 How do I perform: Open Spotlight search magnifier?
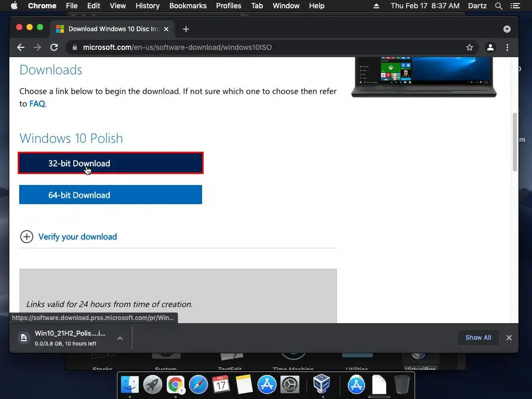coord(498,6)
